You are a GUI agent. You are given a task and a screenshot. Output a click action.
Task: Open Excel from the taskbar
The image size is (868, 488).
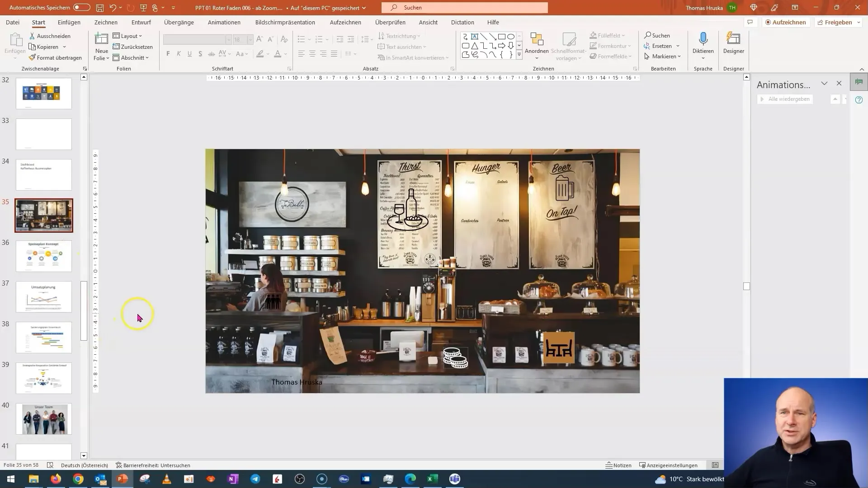click(x=433, y=479)
